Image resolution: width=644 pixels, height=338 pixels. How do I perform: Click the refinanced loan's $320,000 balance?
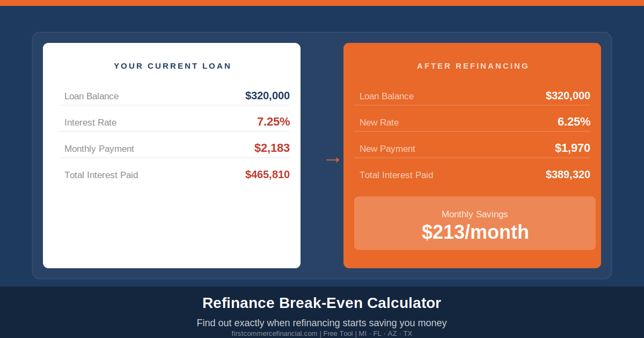pyautogui.click(x=568, y=96)
